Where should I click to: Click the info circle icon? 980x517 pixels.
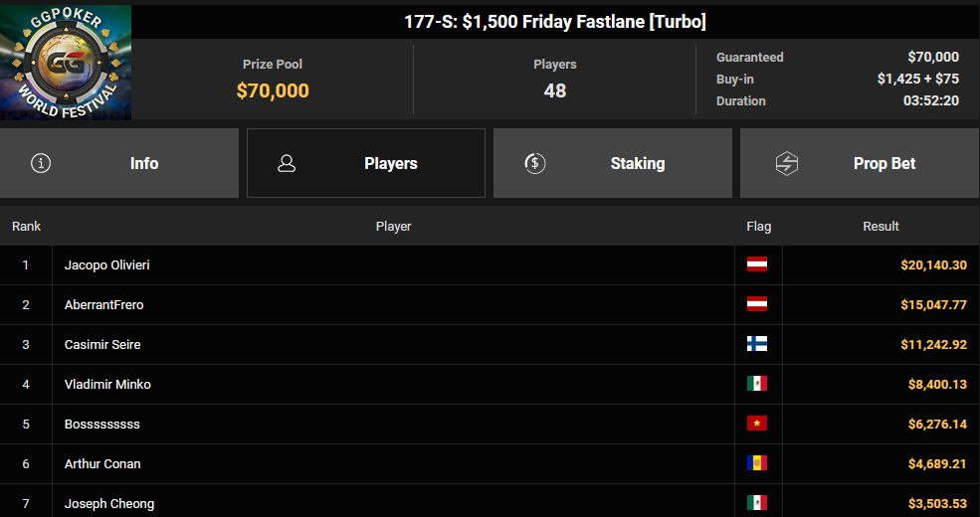coord(41,164)
